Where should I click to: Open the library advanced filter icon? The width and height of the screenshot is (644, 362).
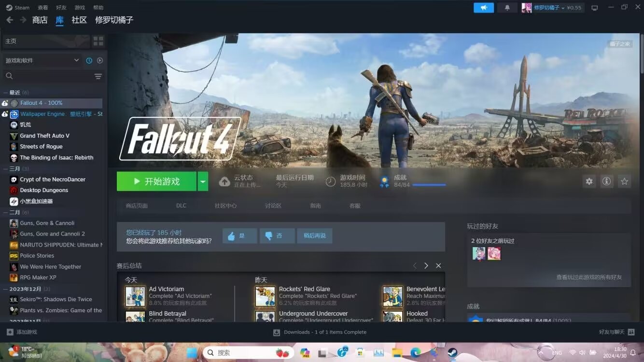[98, 76]
